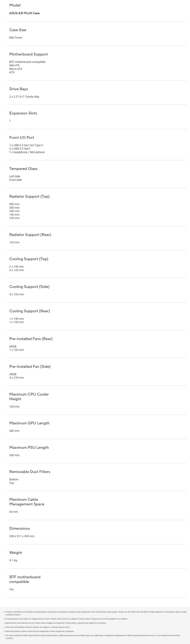This screenshot has width=190, height=644.
Task: Select the 2 x 2.5"/3.5" Combo Bay text
Action: [x=24, y=97]
